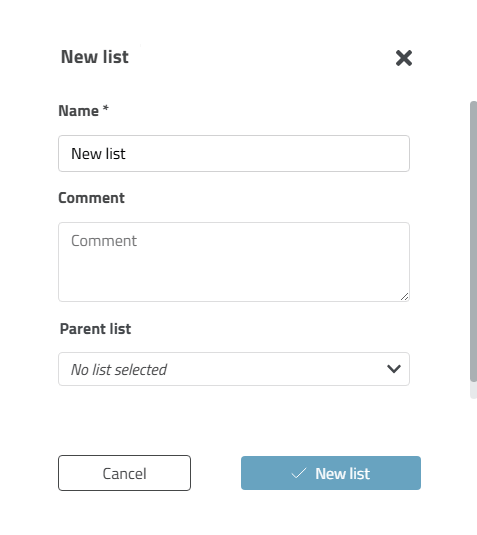Click the chevron arrow in Parent list

tap(394, 369)
